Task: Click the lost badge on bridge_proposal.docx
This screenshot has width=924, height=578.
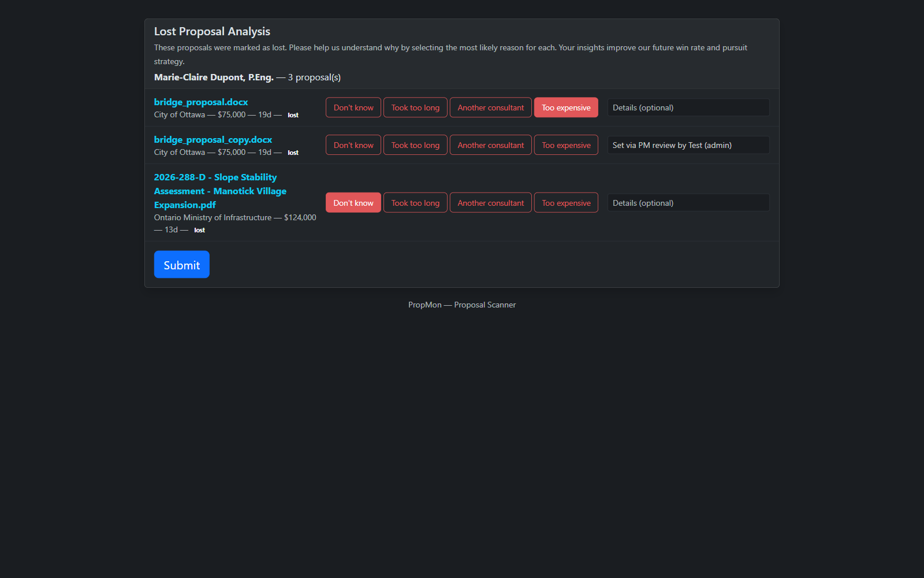Action: (293, 115)
